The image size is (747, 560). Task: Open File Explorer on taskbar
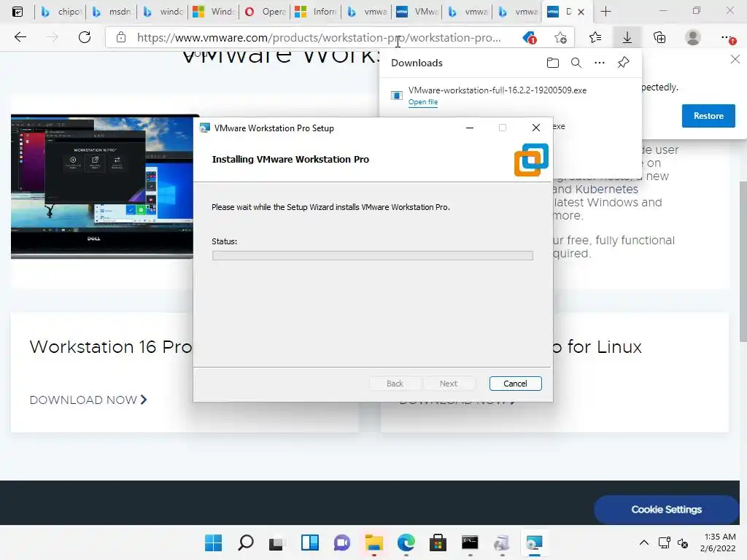(374, 542)
